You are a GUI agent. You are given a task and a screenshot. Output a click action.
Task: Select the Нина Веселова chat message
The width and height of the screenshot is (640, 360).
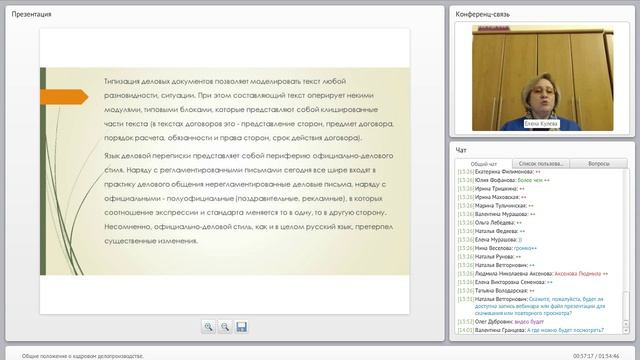tap(497, 248)
